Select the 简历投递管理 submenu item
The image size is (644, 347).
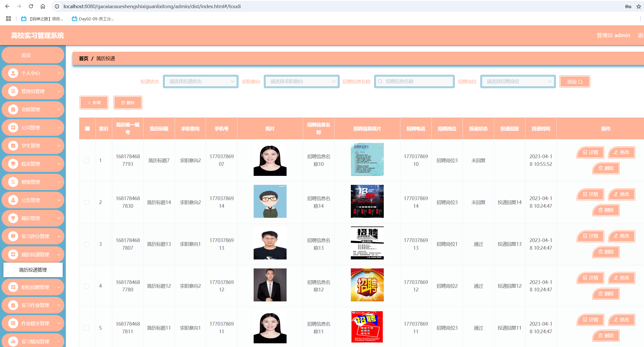coord(33,270)
